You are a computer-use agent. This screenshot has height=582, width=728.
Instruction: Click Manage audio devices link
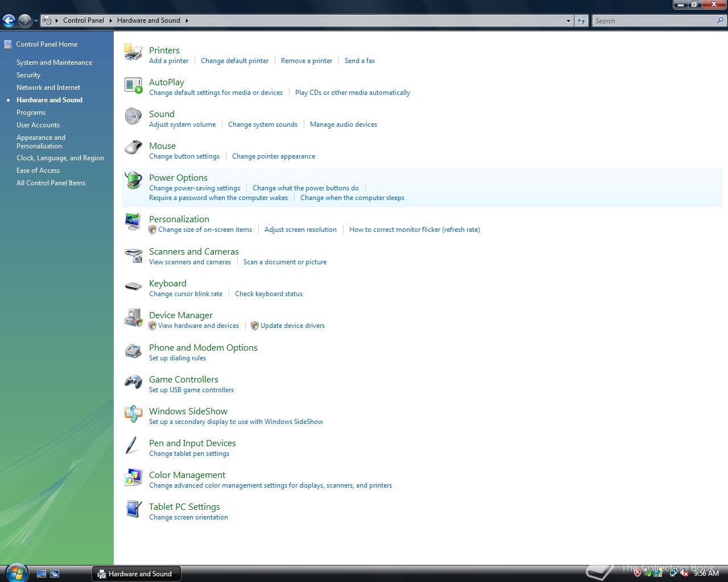click(x=344, y=124)
